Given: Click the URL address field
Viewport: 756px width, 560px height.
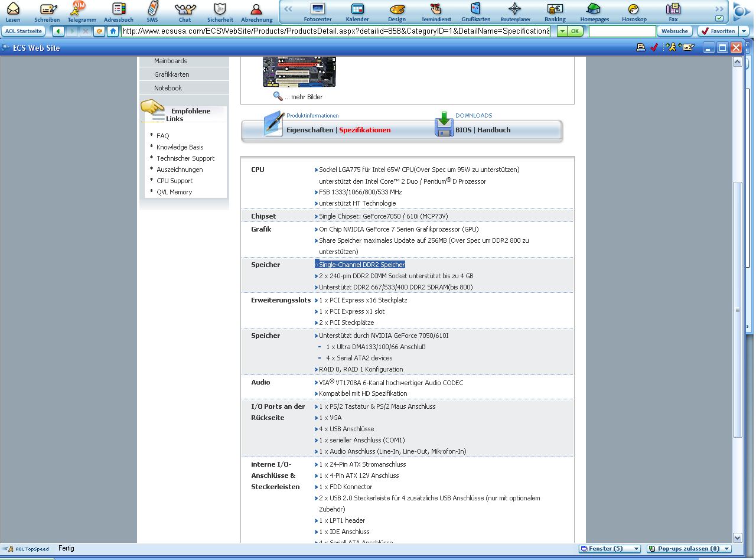Looking at the screenshot, I should (335, 31).
